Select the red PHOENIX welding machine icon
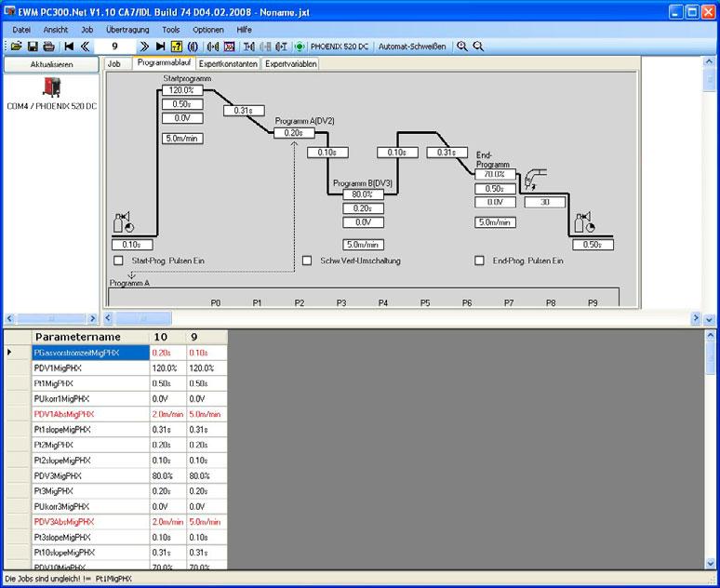The height and width of the screenshot is (588, 720). (51, 87)
